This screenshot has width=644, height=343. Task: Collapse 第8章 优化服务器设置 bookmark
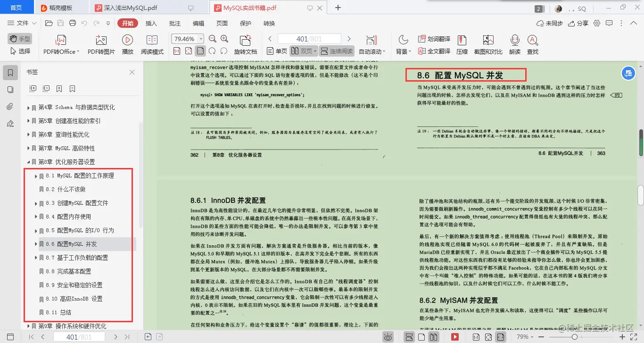(28, 162)
